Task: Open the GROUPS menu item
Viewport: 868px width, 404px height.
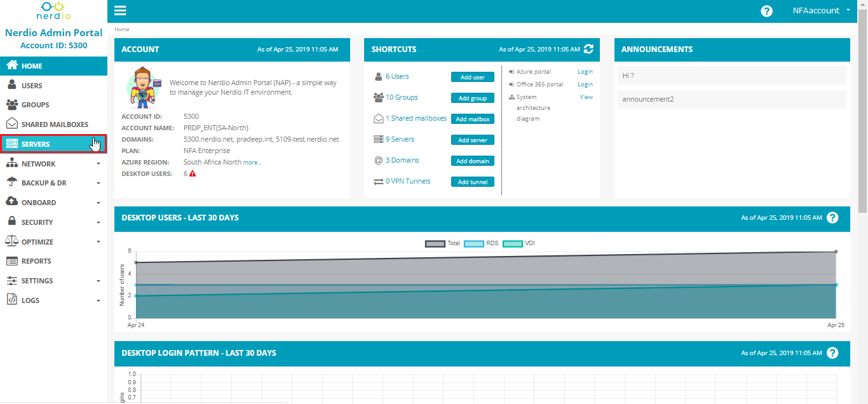Action: tap(53, 105)
